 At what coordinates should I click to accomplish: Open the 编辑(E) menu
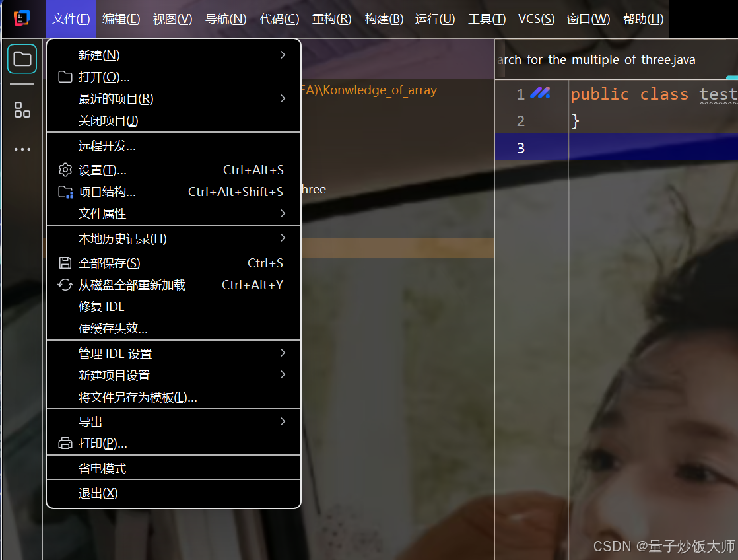[121, 19]
